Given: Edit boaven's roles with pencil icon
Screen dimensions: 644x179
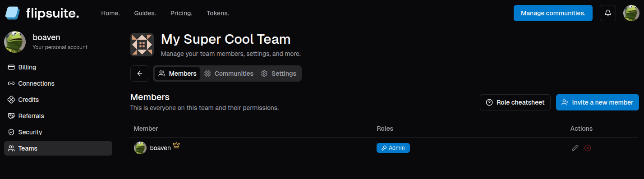Looking at the screenshot, I should coord(575,148).
